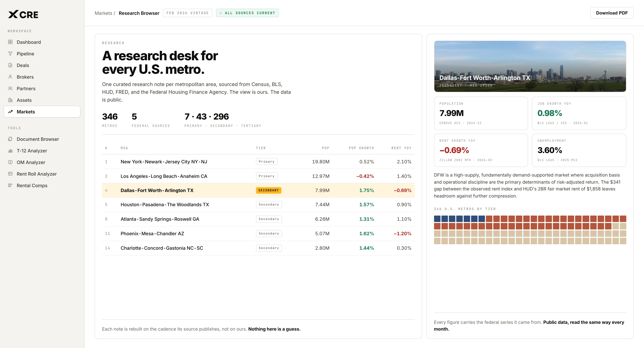Select Rental Comps tool
Viewport: 644px width, 348px height.
tap(42, 185)
